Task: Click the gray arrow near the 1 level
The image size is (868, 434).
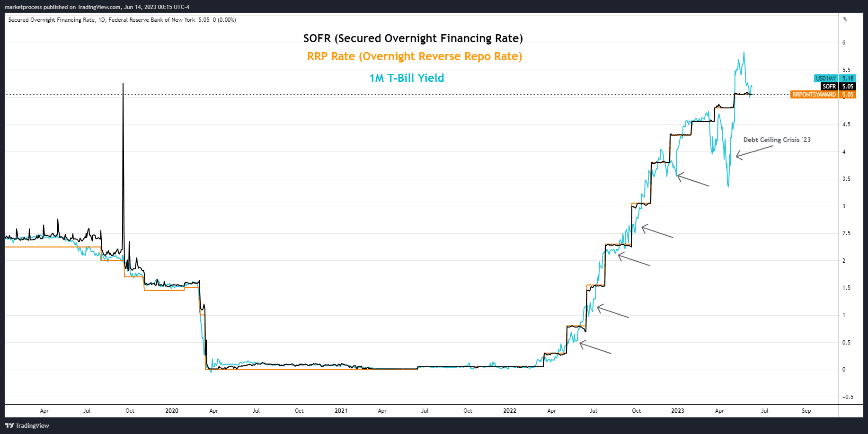Action: (x=612, y=312)
